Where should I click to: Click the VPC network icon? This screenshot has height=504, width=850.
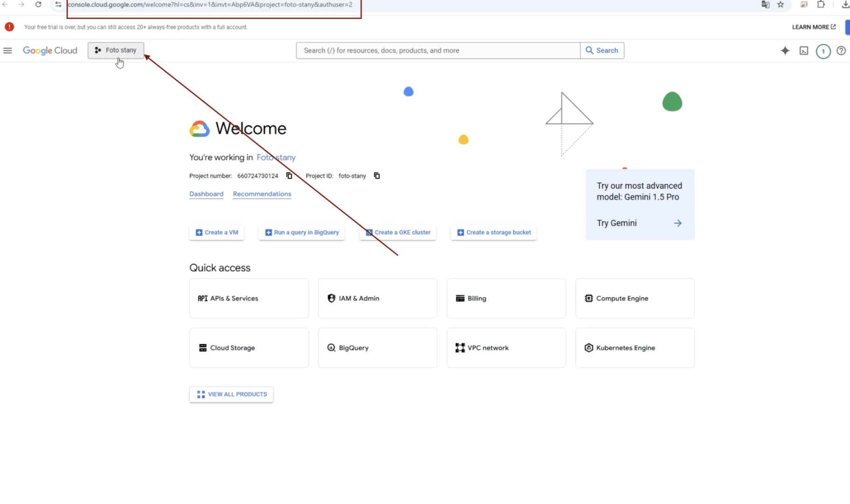(x=460, y=348)
